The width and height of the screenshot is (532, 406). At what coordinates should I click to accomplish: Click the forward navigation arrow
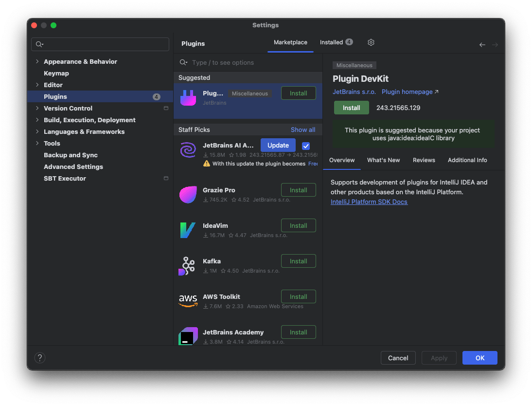495,45
